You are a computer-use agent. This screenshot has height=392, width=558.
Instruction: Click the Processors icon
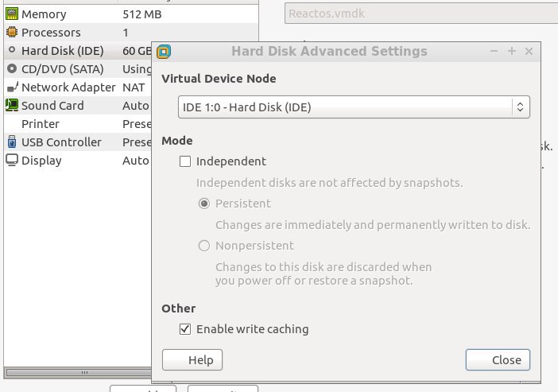(12, 33)
